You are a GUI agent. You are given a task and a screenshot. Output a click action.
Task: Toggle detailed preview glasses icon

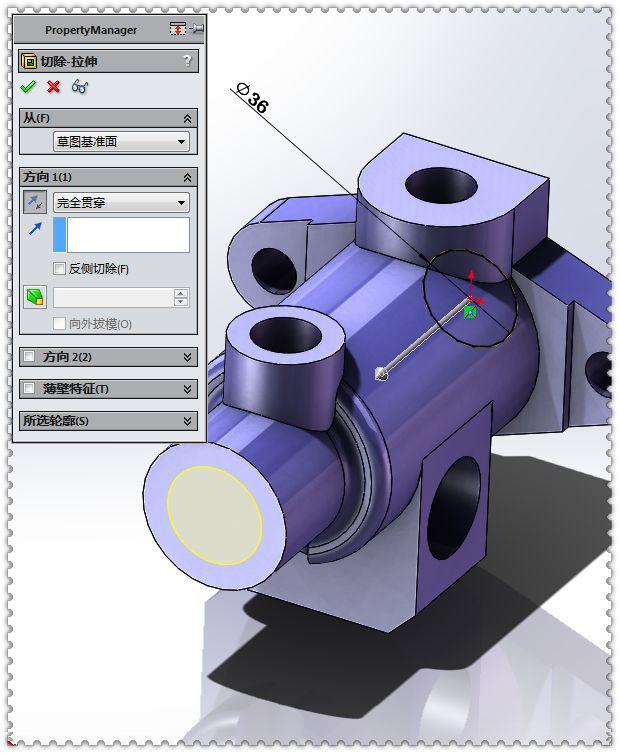click(x=80, y=87)
